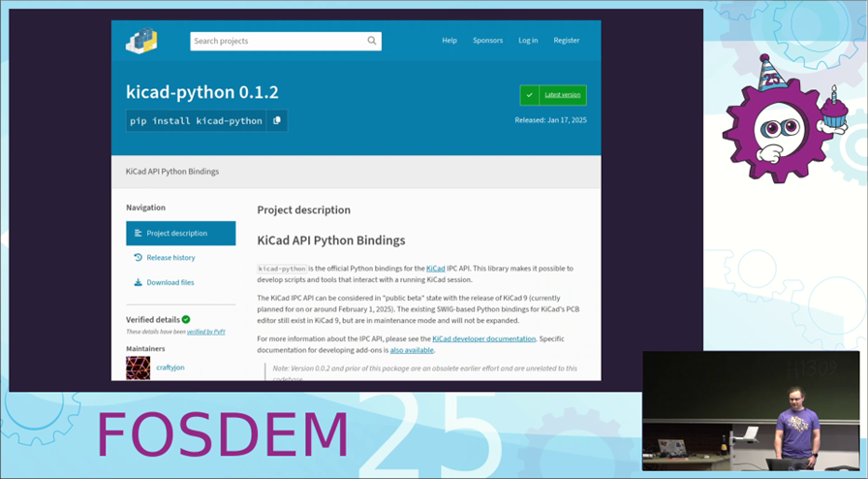Click the PyPI logo icon
868x479 pixels.
[x=141, y=41]
